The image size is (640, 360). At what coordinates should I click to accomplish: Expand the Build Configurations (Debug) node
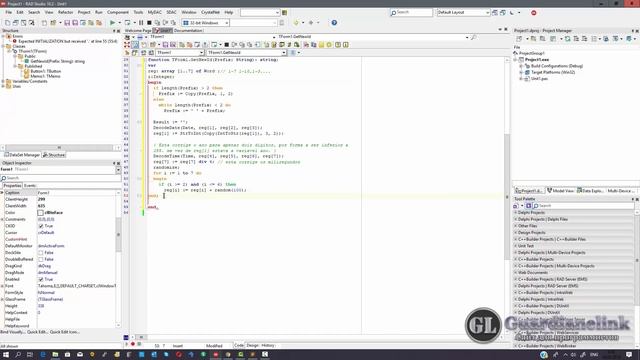tap(521, 66)
